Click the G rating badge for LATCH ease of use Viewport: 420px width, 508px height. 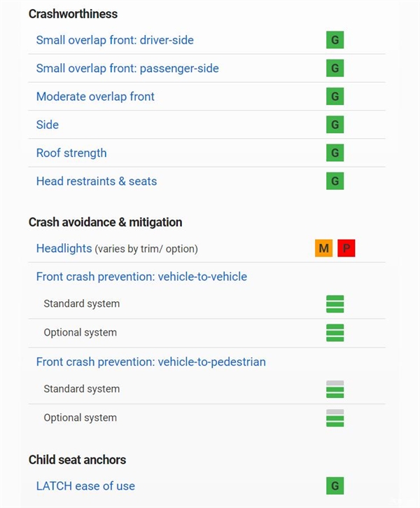pos(335,486)
